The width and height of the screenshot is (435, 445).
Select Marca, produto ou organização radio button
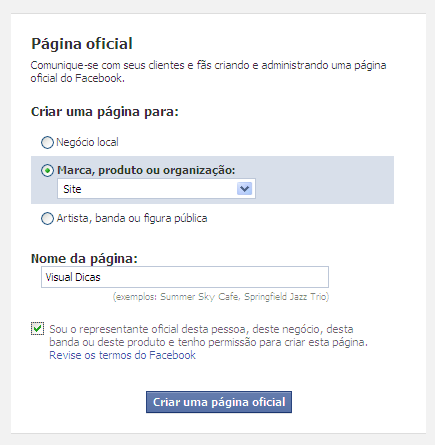[x=47, y=171]
